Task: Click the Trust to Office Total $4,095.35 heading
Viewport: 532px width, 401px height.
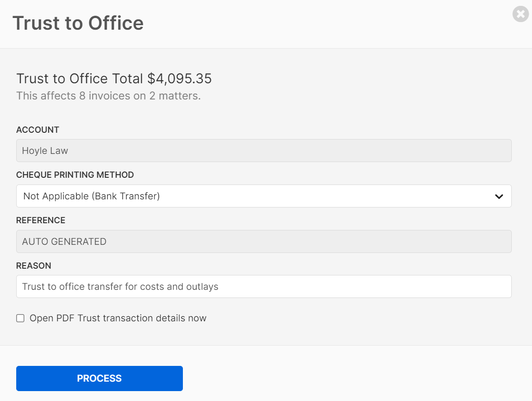Action: (114, 78)
